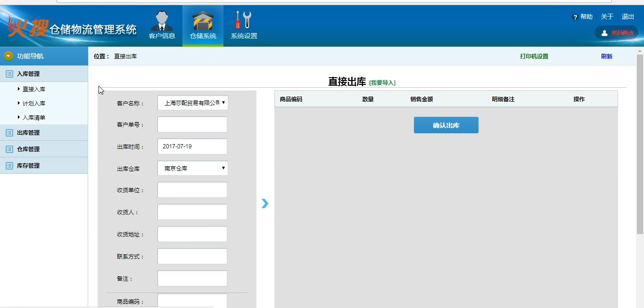Click the page vertical scrollbar
Image resolution: width=644 pixels, height=308 pixels.
click(x=640, y=141)
